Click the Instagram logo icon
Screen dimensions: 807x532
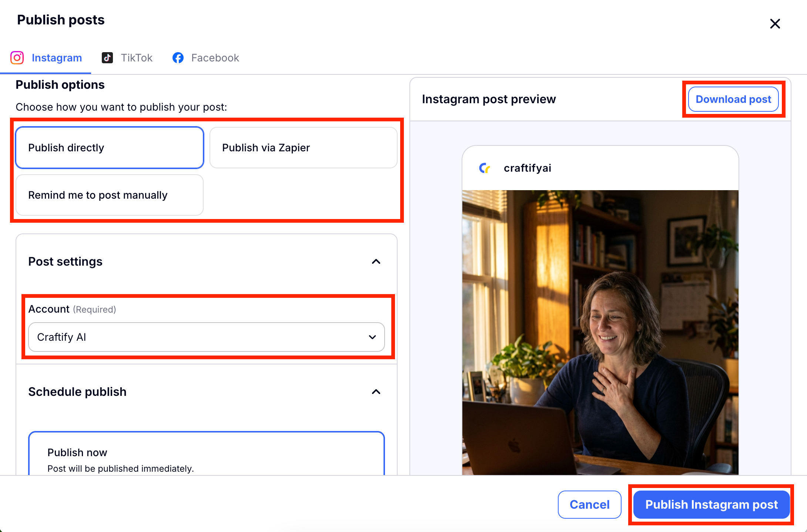17,58
